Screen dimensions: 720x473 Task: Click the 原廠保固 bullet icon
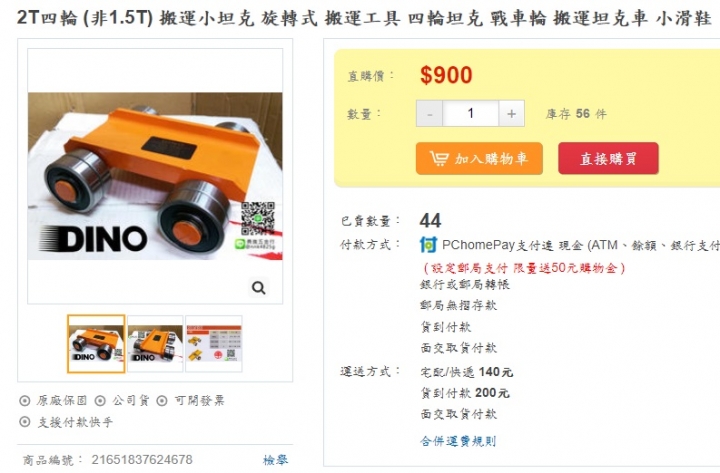[x=25, y=401]
